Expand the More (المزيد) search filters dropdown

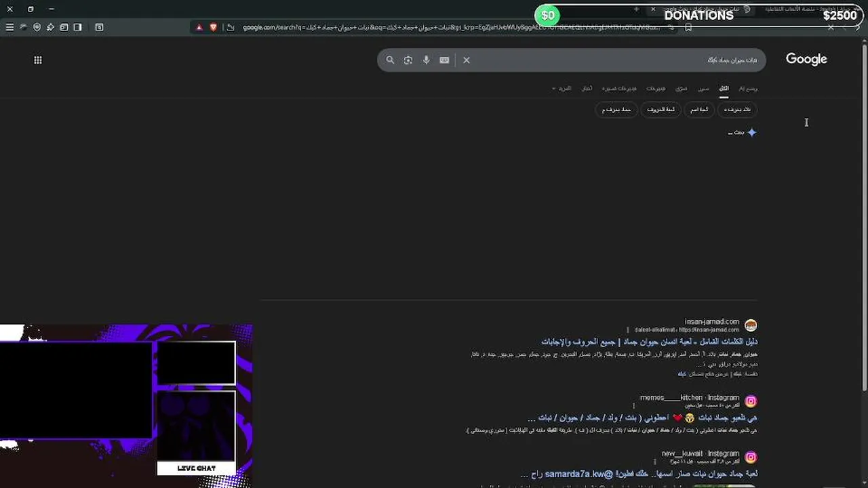561,88
